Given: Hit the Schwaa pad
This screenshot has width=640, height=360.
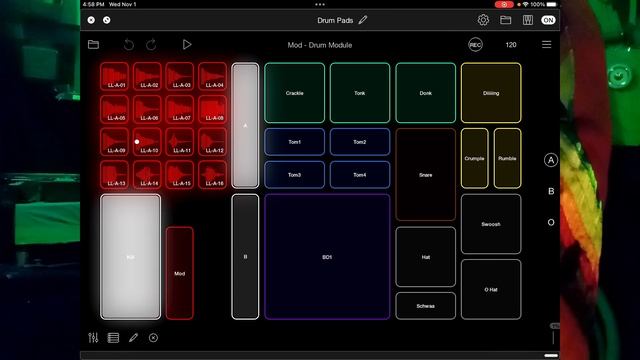Looking at the screenshot, I should (x=425, y=306).
